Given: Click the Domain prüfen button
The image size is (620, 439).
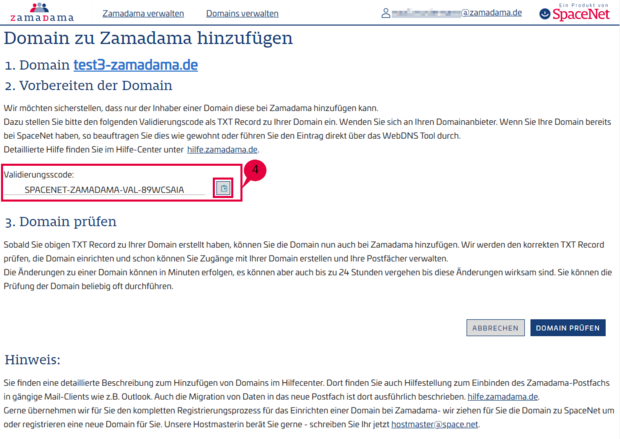Looking at the screenshot, I should 567,328.
